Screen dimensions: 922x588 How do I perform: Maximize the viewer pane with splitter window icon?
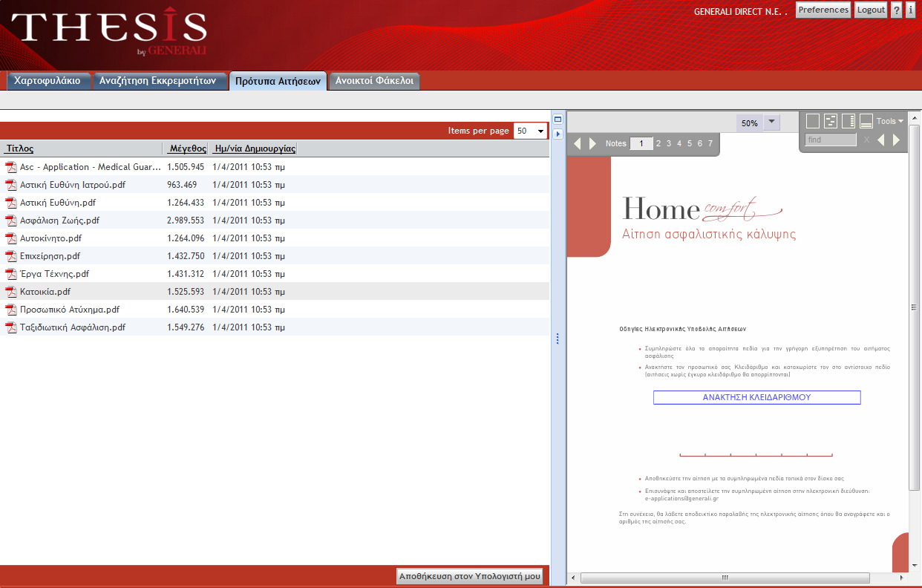point(558,119)
